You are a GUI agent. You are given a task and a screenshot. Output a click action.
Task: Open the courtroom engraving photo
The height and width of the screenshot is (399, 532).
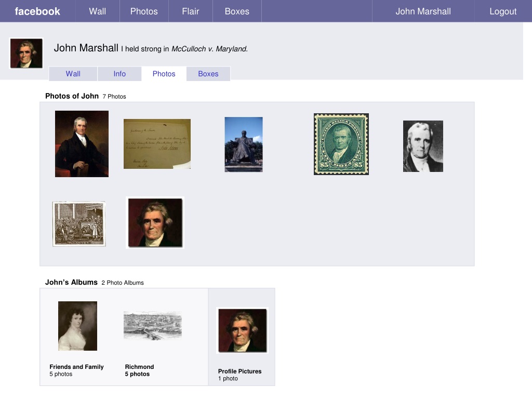pos(79,224)
